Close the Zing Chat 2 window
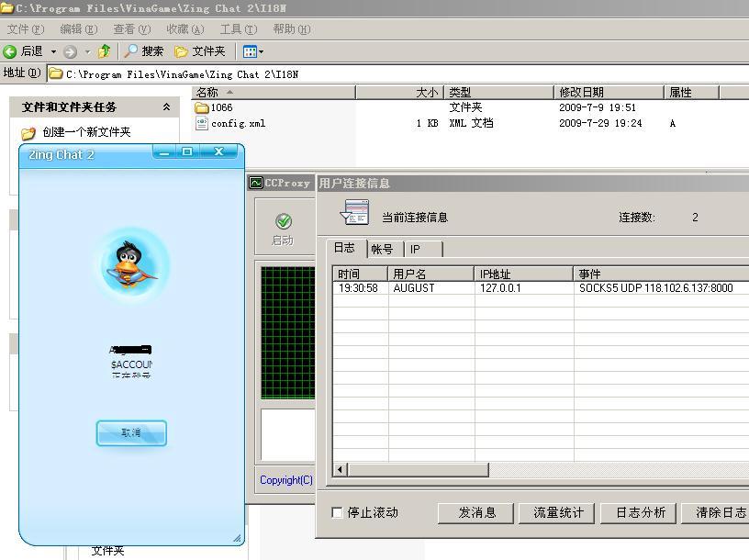The height and width of the screenshot is (560, 749). (218, 152)
